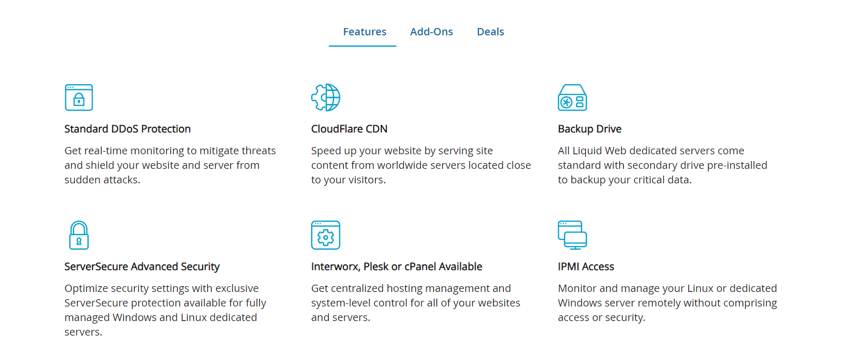Click the secondary drive backup description
The width and height of the screenshot is (868, 347).
(662, 165)
